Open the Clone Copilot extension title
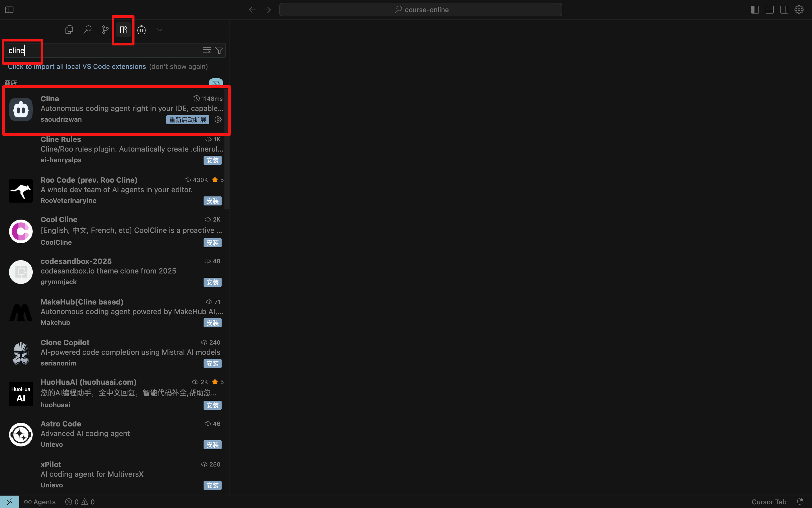Image resolution: width=812 pixels, height=508 pixels. [65, 343]
